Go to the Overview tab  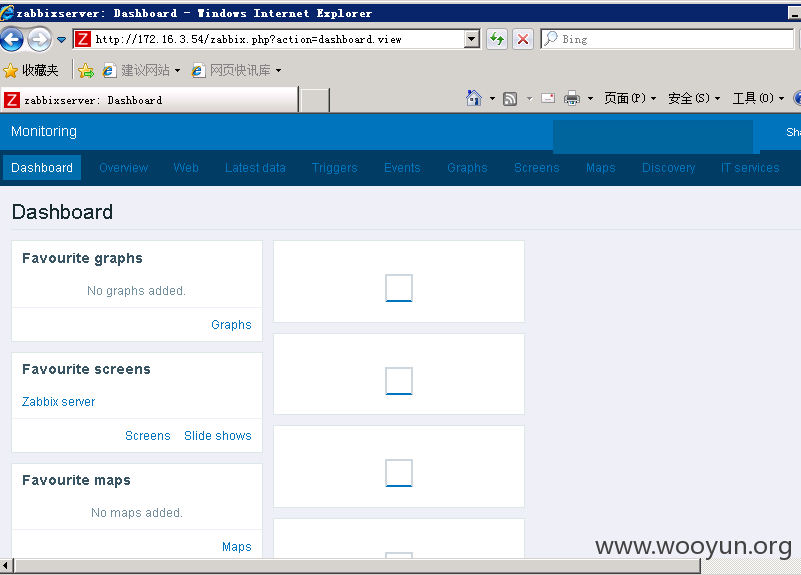pos(124,167)
